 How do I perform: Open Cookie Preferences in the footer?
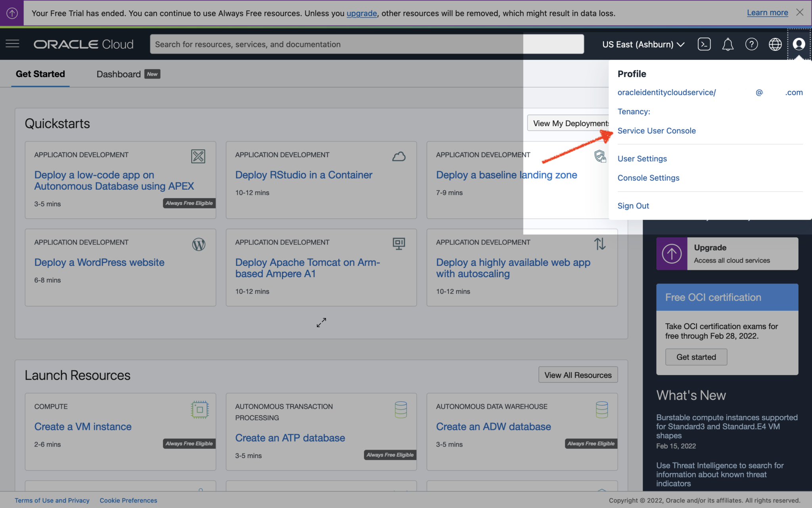(x=128, y=500)
